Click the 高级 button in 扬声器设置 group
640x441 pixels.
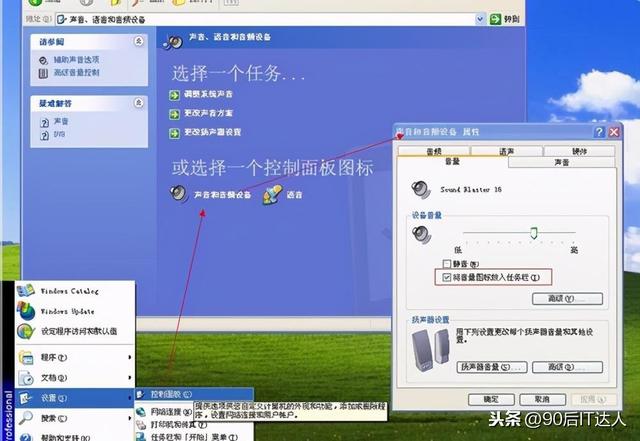(x=567, y=367)
